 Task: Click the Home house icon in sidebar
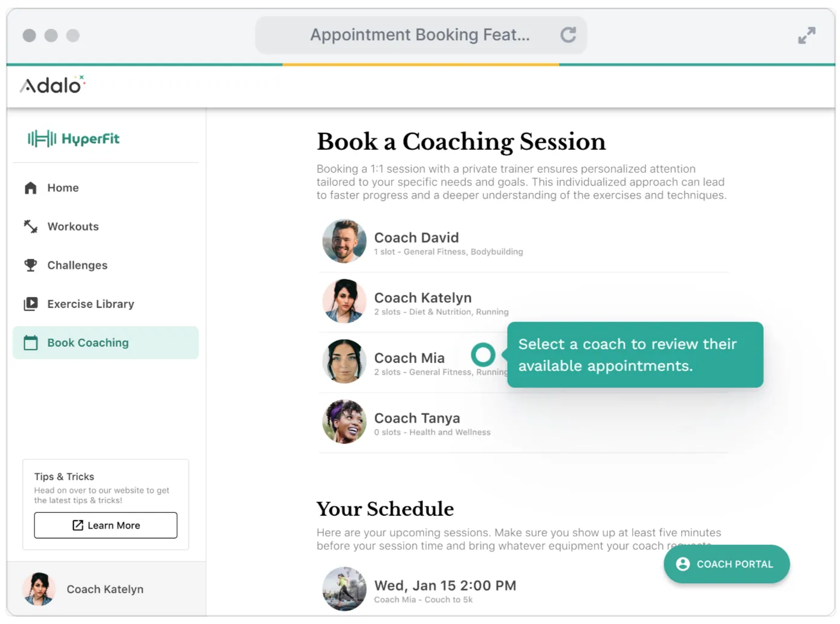click(31, 188)
